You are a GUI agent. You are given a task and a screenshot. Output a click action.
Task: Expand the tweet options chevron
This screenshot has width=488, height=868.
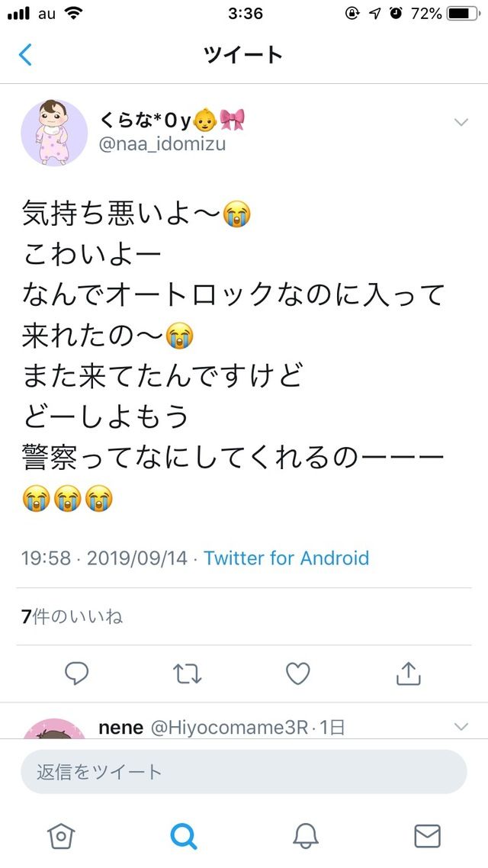(x=461, y=122)
